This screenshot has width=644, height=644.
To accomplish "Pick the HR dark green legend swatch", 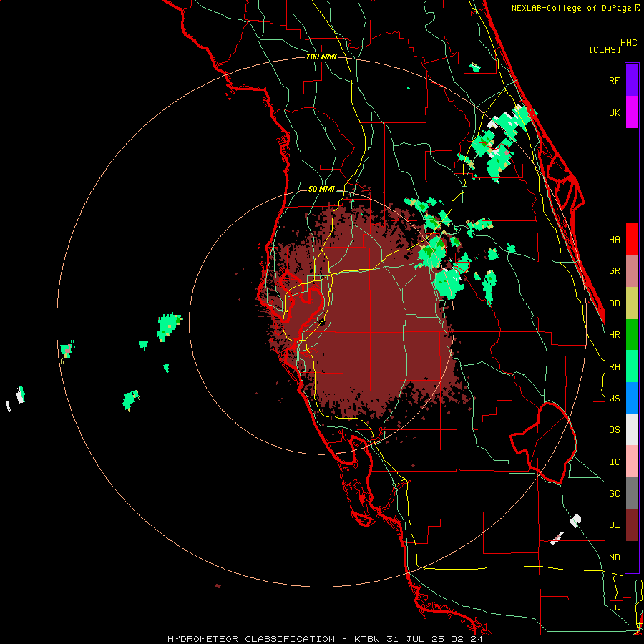I will click(x=632, y=335).
